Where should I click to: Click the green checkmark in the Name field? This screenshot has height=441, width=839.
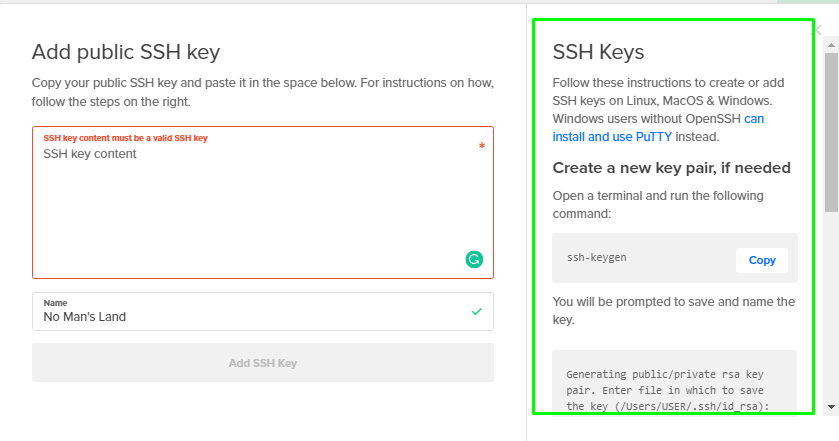click(477, 311)
